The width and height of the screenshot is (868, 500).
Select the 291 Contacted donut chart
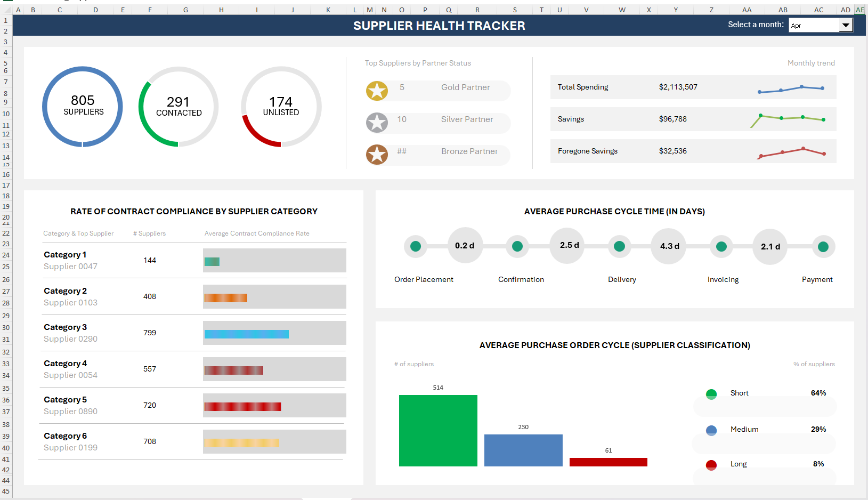179,107
